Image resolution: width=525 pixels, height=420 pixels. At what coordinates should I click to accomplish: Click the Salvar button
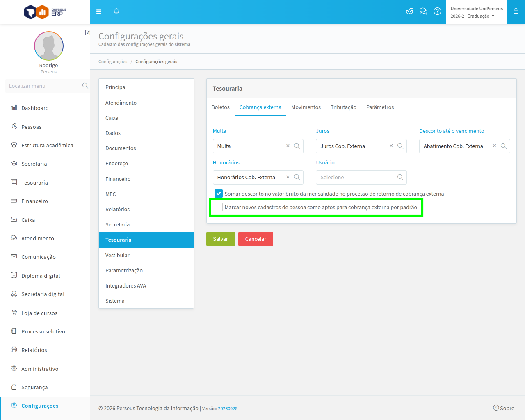220,239
